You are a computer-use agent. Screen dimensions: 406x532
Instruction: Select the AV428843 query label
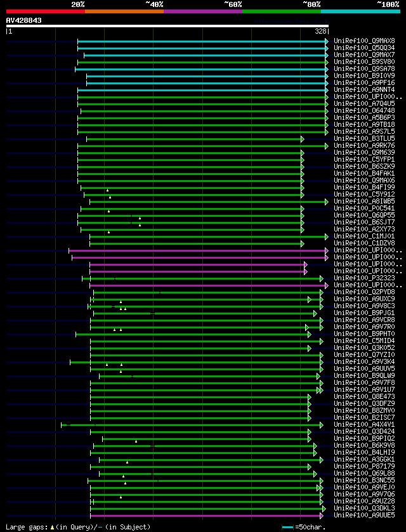click(x=23, y=20)
